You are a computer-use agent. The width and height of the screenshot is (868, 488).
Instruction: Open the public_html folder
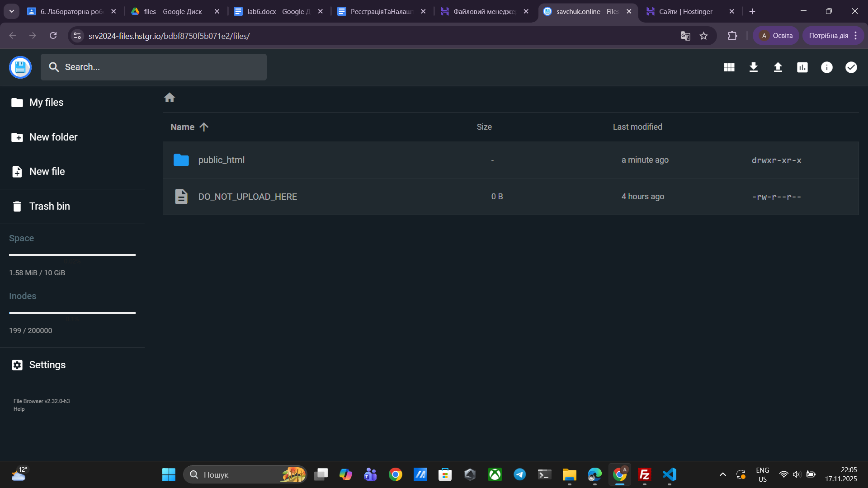[221, 160]
